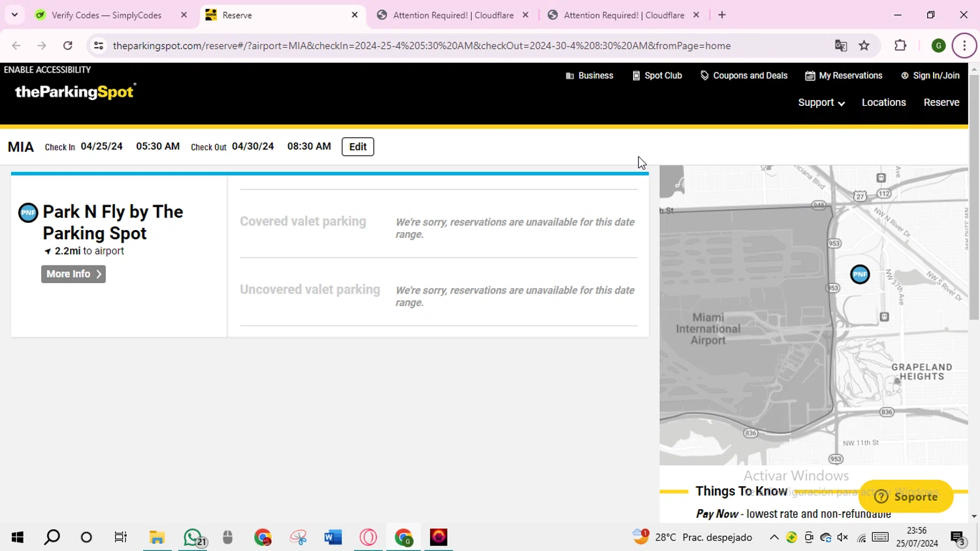
Task: Click Sign In/Join
Action: (x=930, y=76)
